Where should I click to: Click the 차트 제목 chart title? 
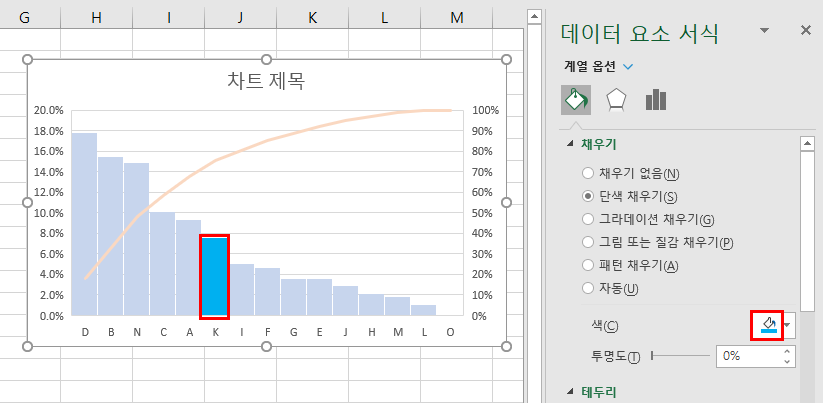pos(266,81)
